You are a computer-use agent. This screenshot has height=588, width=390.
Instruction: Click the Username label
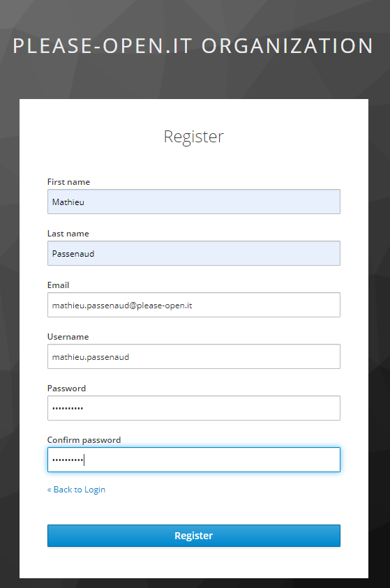click(68, 337)
